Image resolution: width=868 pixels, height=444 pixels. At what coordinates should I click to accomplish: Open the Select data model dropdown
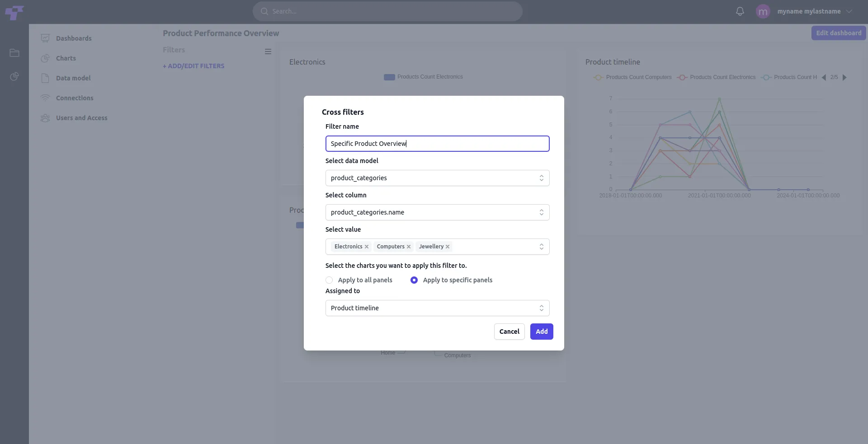438,178
